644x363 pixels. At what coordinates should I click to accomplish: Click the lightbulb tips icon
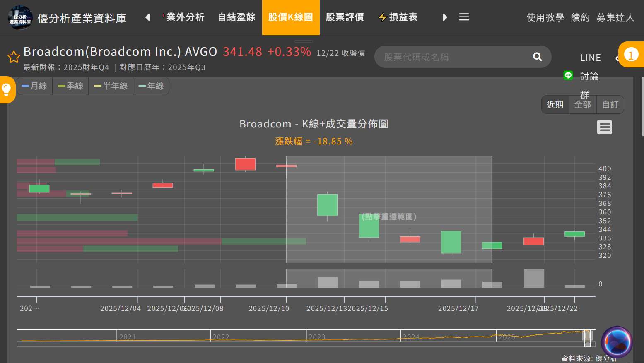point(7,89)
